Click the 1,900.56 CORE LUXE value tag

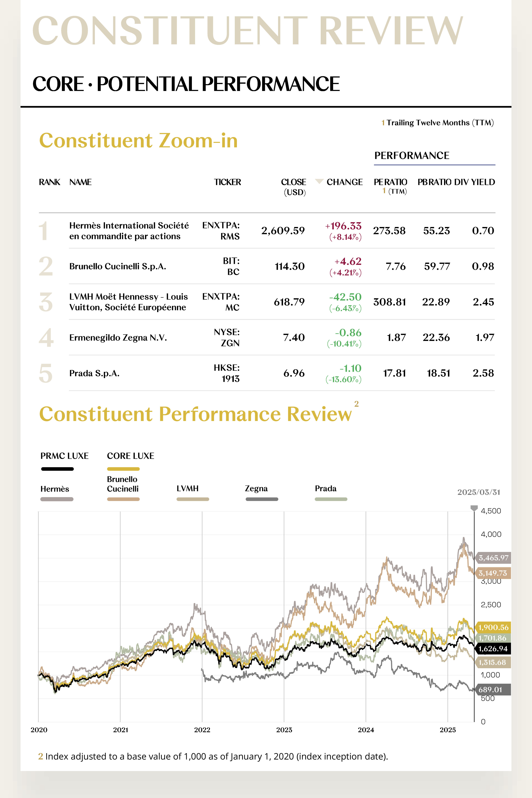coord(493,627)
